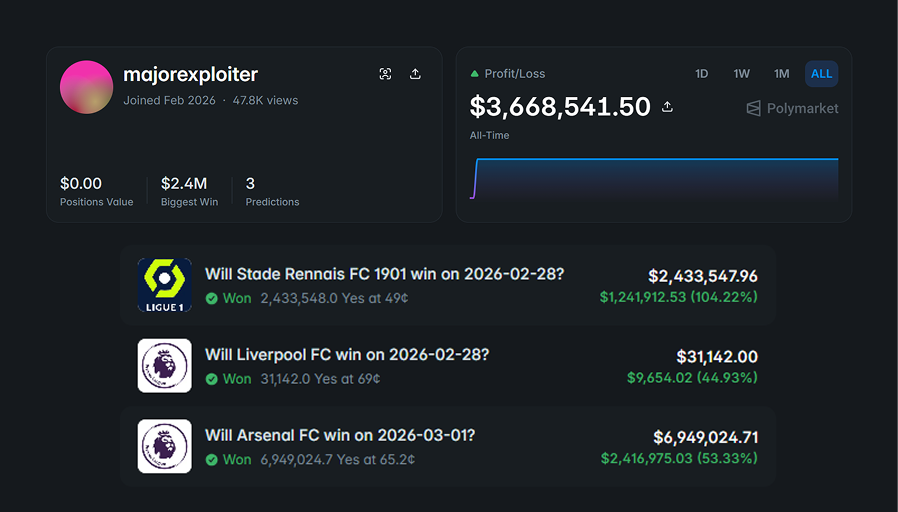Click share icon next to profit amount
Viewport: 898px width, 512px height.
[668, 107]
